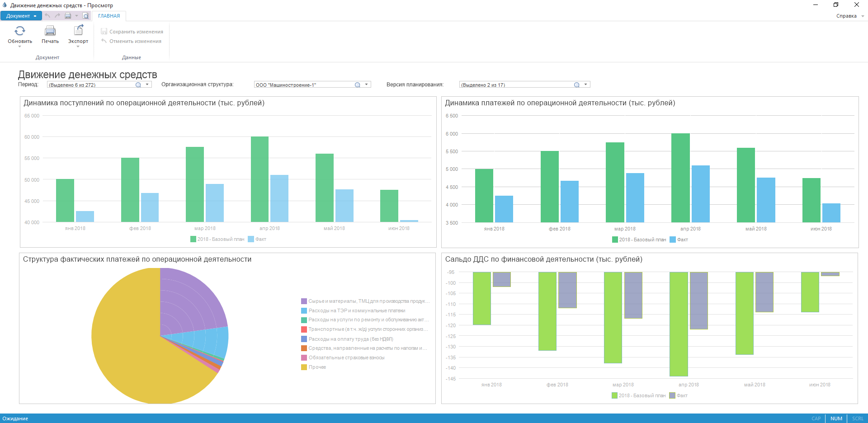Open print preview from quick access toolbar
Screen dimensions: 868x423
click(86, 16)
